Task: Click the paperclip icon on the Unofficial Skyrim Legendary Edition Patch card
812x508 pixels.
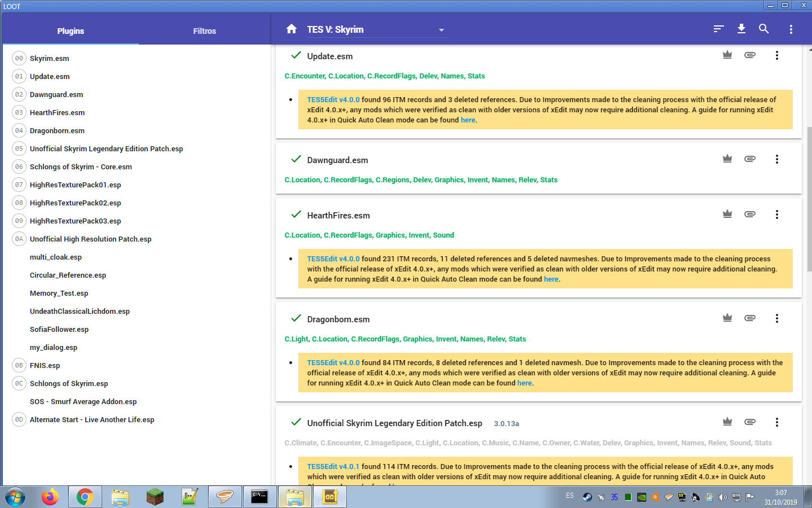Action: pyautogui.click(x=750, y=422)
